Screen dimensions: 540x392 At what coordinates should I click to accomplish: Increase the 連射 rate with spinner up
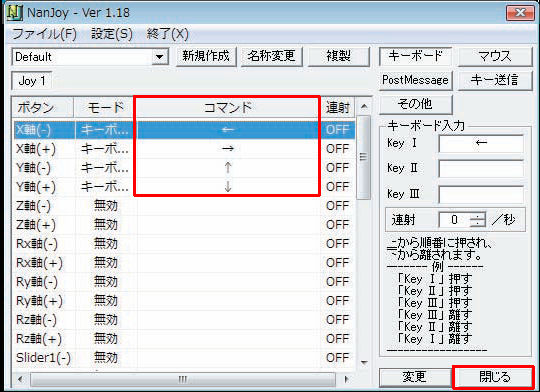[478, 216]
